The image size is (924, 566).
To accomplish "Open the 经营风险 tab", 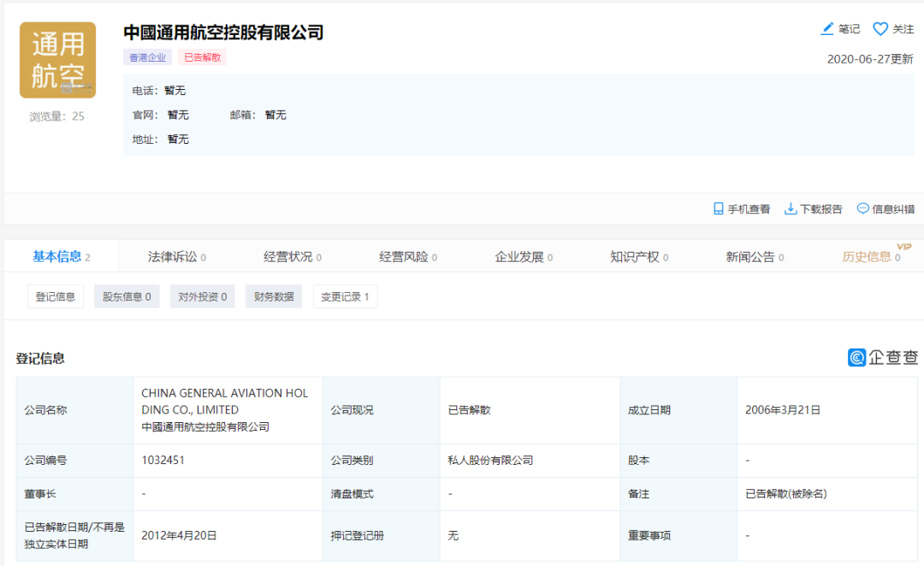I will (x=408, y=257).
